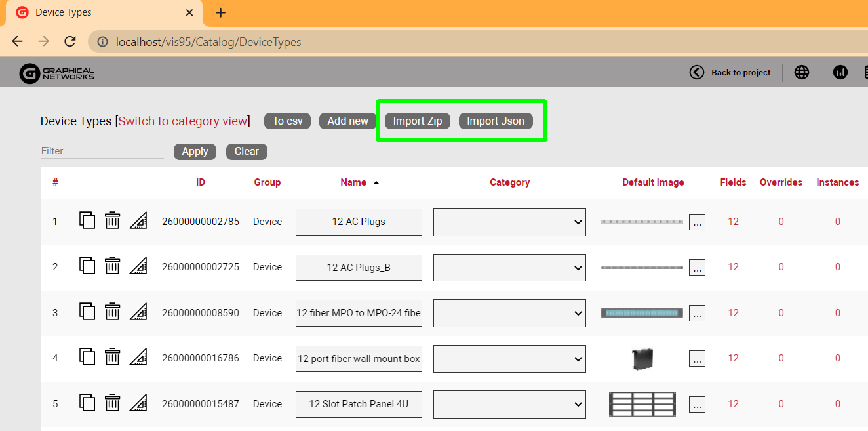Click the copy icon for 12 AC Plugs
This screenshot has width=868, height=431.
tap(87, 220)
